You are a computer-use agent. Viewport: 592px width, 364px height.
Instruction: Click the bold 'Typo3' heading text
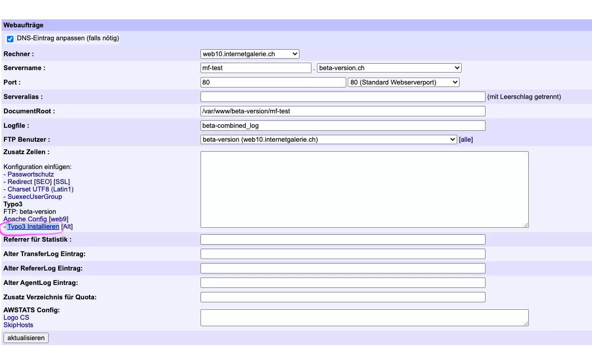[x=13, y=204]
